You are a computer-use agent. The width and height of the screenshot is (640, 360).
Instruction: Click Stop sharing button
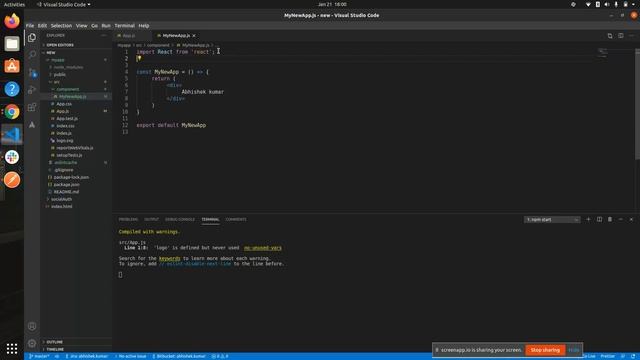point(545,350)
